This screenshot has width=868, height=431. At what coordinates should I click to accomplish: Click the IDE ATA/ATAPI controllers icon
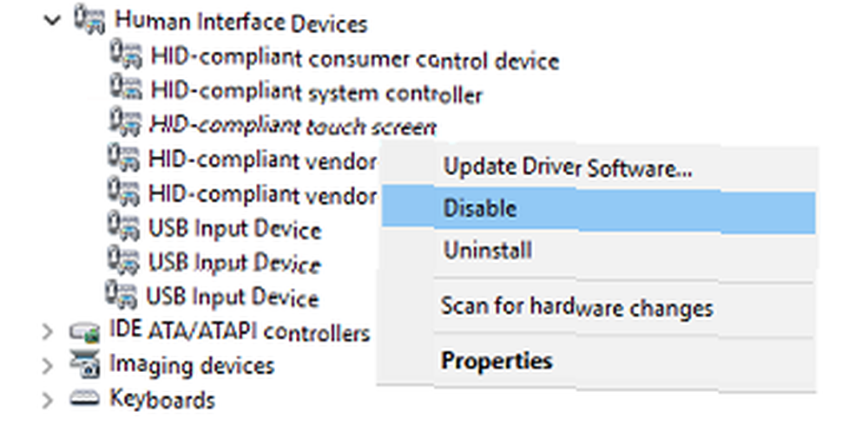pos(85,332)
